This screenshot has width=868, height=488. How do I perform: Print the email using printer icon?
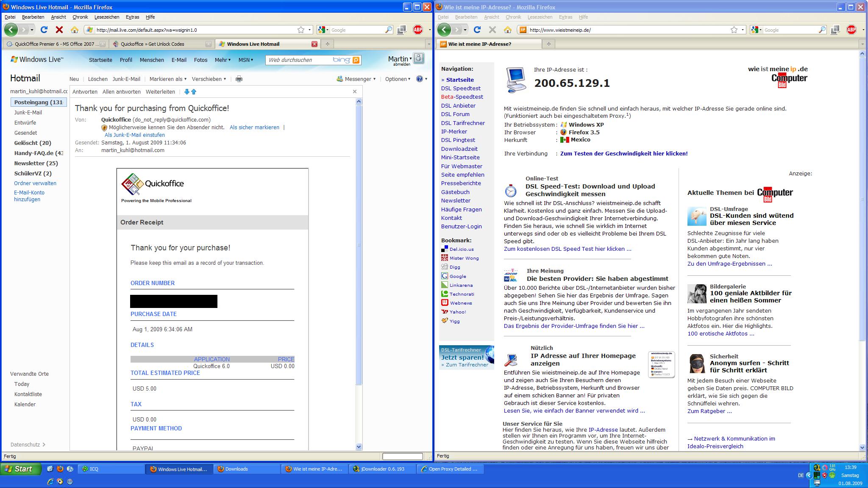pos(239,79)
